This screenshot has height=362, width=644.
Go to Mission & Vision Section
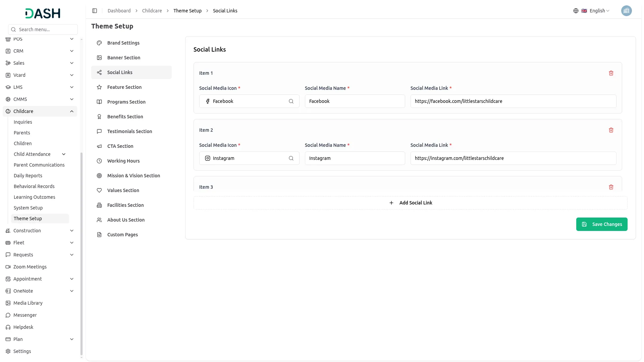(133, 176)
